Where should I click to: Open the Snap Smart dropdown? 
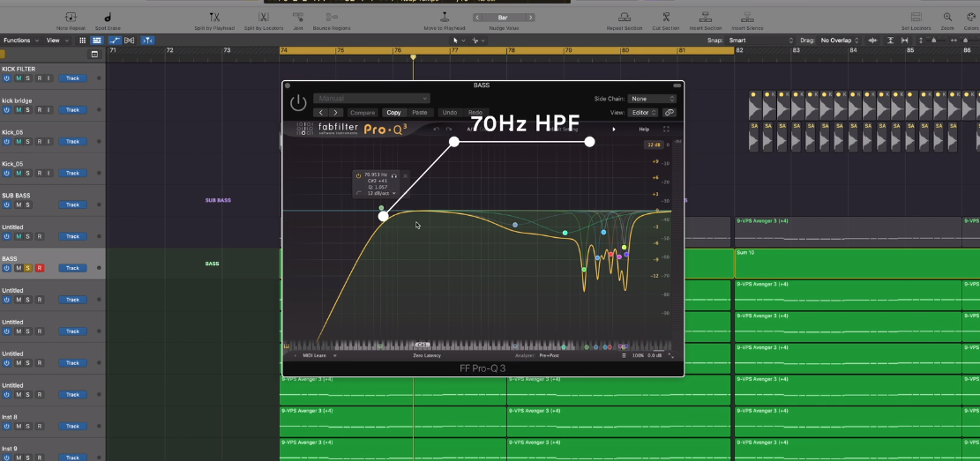(x=760, y=40)
